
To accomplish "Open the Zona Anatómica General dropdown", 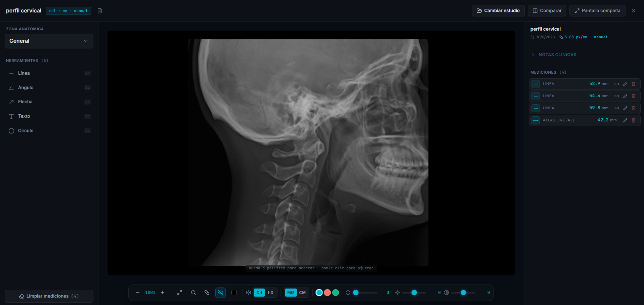I will point(49,41).
